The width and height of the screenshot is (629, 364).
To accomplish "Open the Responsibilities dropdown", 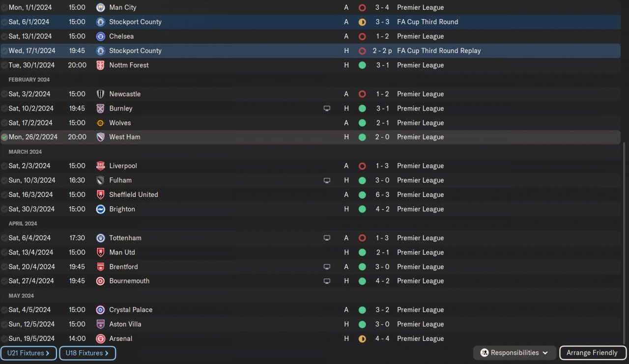I will click(515, 353).
